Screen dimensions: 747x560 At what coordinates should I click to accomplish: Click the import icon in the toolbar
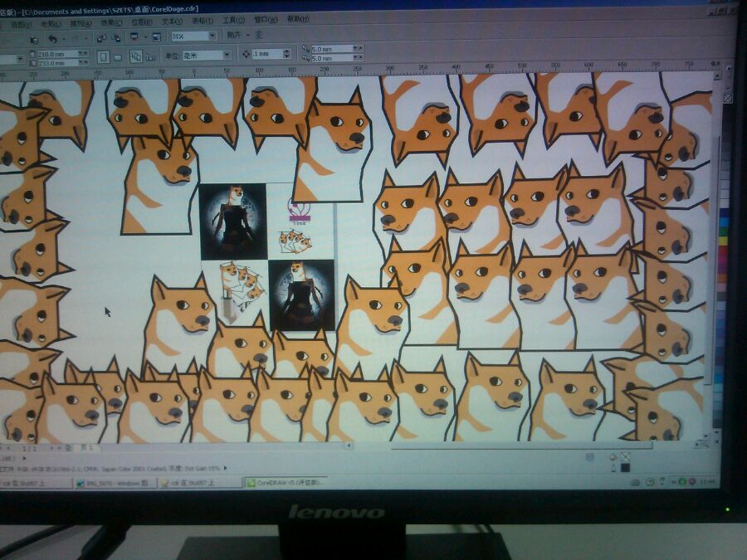pos(102,38)
